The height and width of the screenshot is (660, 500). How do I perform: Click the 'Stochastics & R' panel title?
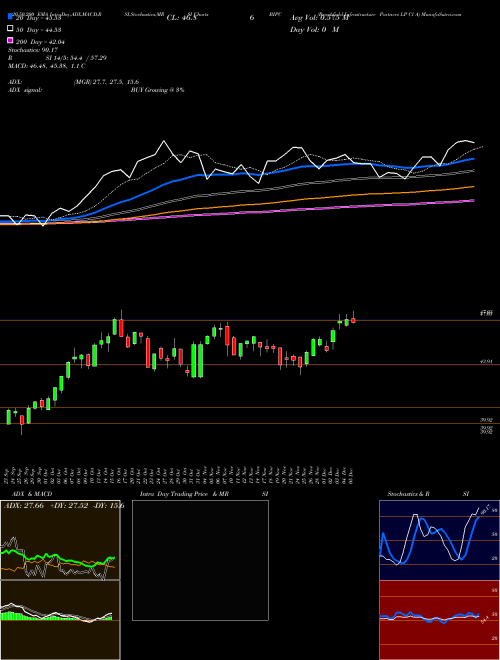pyautogui.click(x=408, y=494)
